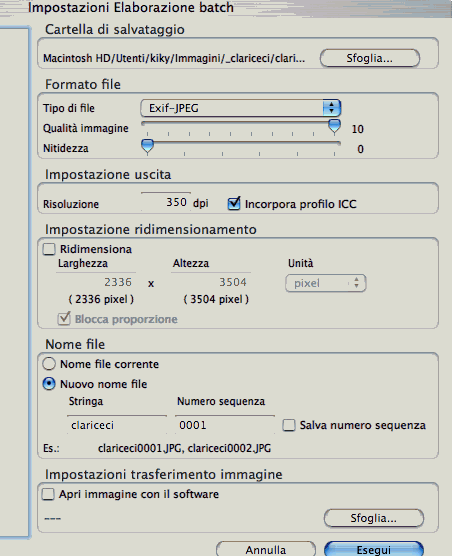
Task: Enable Salva numero sequenza checkbox
Action: click(289, 425)
